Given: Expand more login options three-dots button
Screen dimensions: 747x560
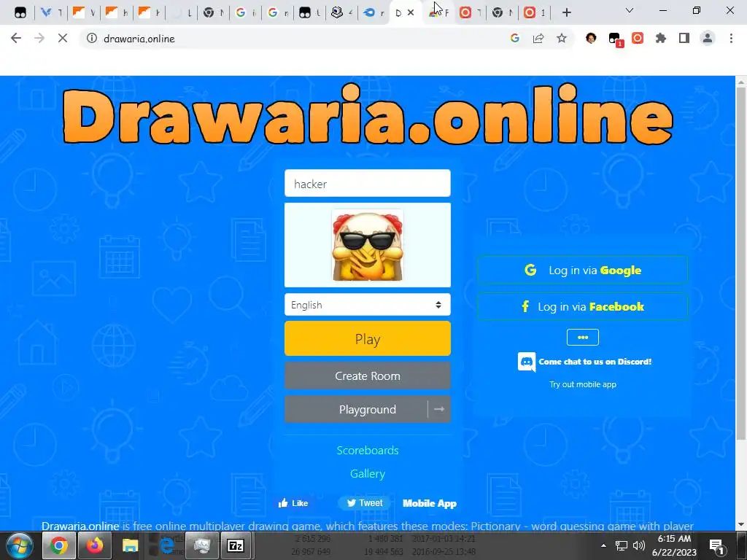Looking at the screenshot, I should pos(583,337).
